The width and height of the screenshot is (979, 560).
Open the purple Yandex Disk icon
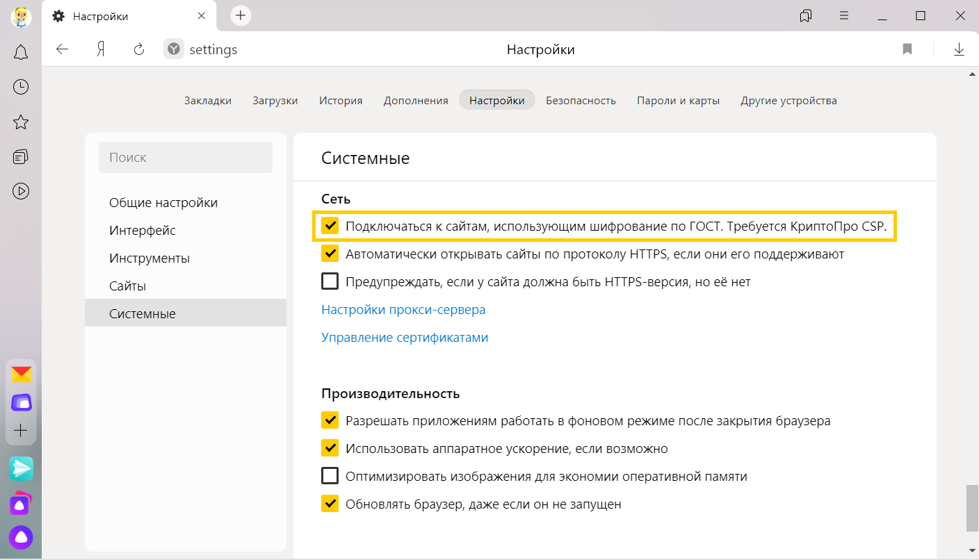[21, 402]
